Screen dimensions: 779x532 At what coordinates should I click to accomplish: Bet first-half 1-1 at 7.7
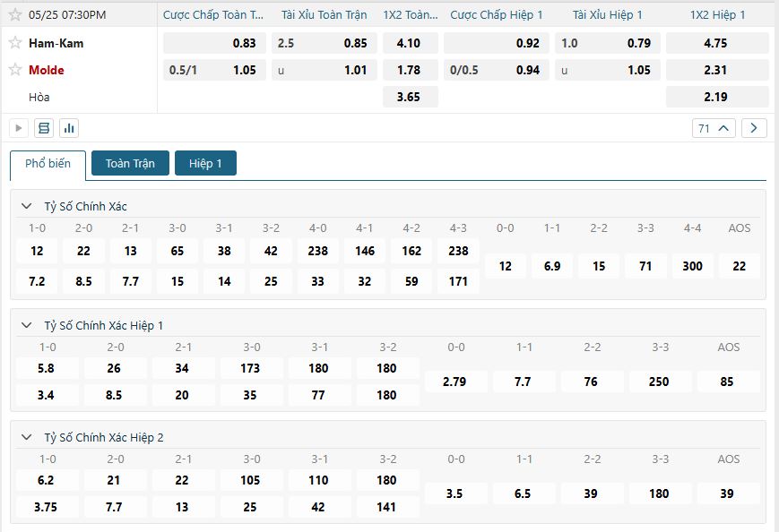(x=524, y=382)
